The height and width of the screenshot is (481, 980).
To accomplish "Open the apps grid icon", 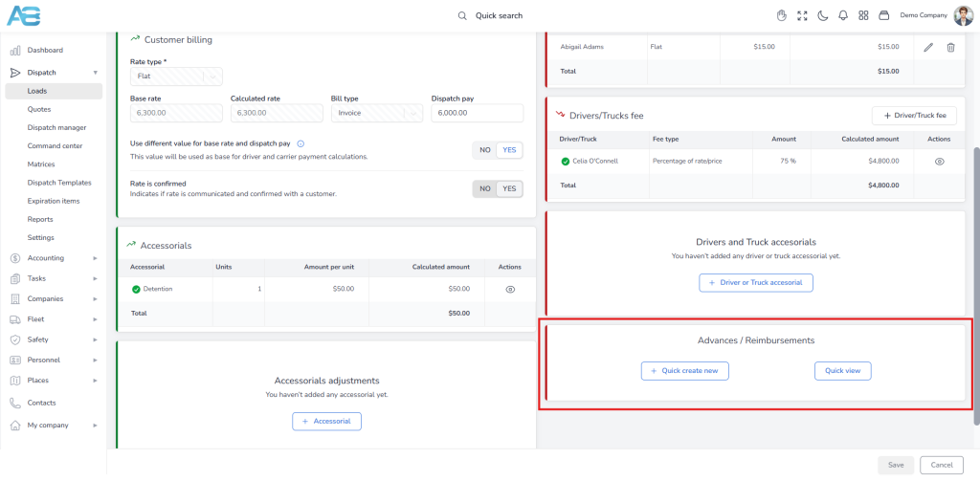I will click(x=863, y=15).
